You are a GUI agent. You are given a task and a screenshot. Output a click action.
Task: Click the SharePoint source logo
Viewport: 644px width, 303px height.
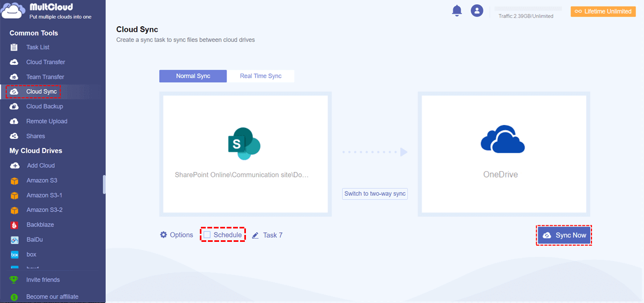(244, 144)
